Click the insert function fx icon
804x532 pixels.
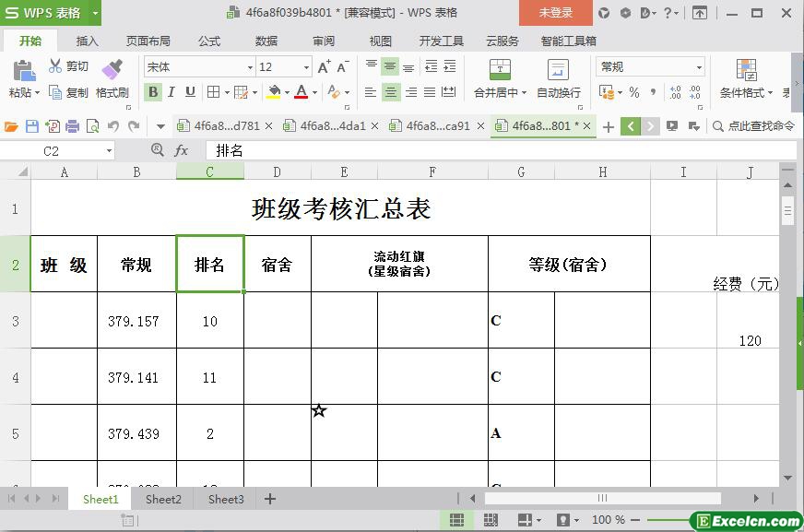182,150
